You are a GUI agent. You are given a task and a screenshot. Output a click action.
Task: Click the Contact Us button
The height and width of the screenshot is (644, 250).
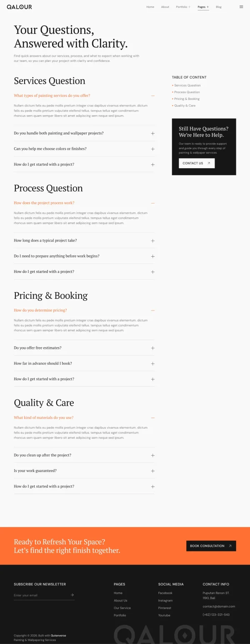[x=197, y=163]
